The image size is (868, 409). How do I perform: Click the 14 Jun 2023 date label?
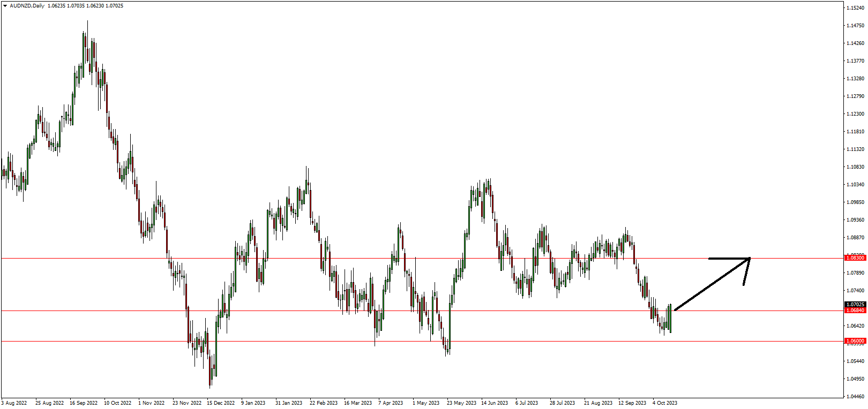[495, 403]
